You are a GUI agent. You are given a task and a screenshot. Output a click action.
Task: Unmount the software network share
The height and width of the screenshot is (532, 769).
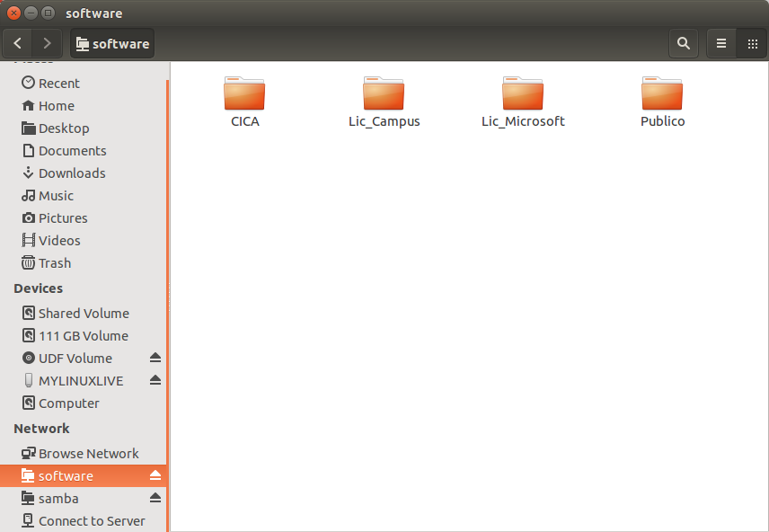tap(155, 475)
